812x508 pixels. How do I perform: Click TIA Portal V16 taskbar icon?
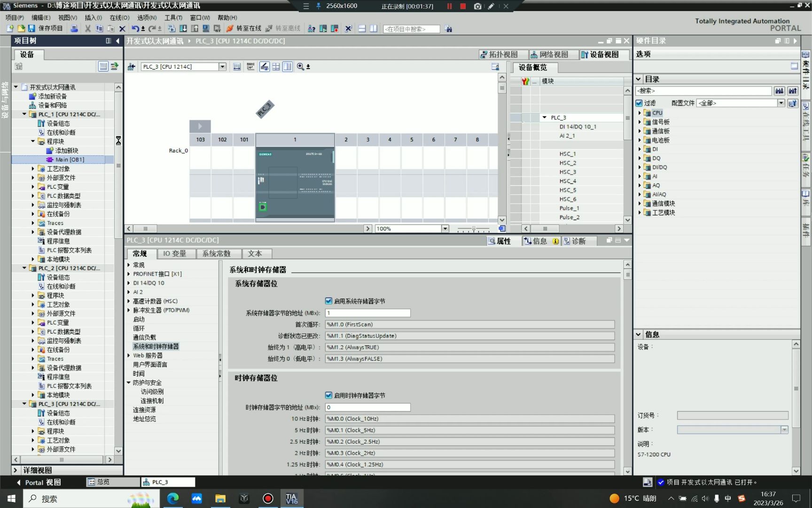(x=292, y=499)
